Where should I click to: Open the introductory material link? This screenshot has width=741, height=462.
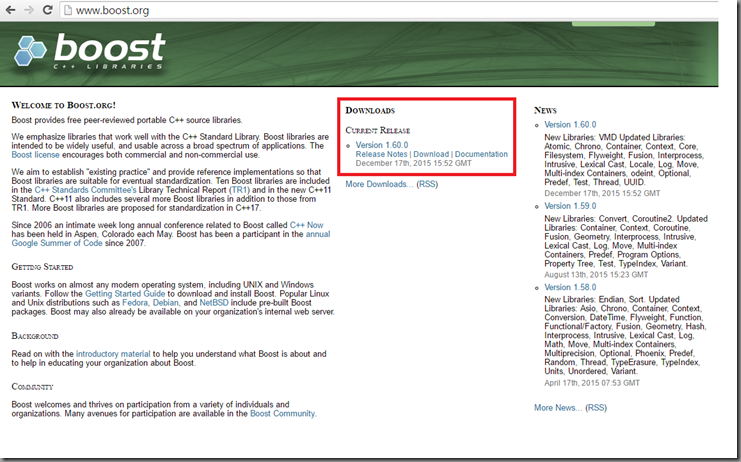click(113, 354)
